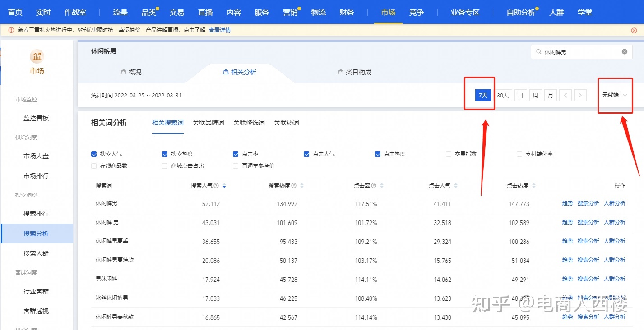This screenshot has height=330, width=644.
Task: Select the 相关搜索词 sub-tab
Action: tap(168, 123)
